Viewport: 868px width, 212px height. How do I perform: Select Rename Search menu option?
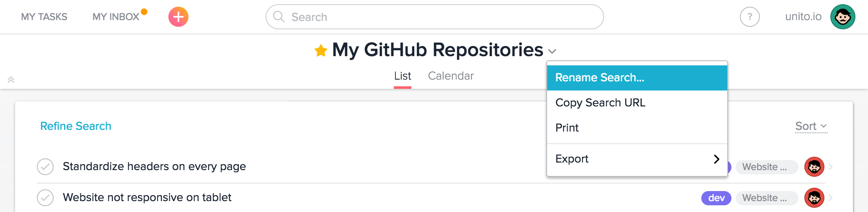point(637,78)
